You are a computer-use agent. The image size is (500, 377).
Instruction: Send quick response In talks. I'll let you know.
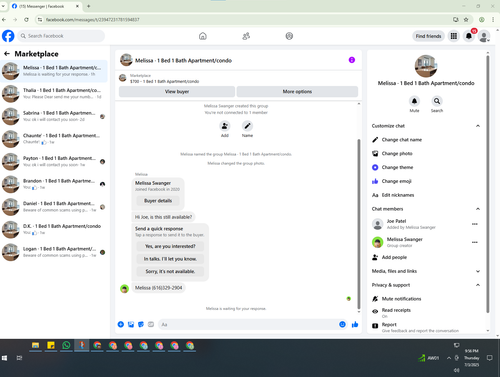coord(170,259)
